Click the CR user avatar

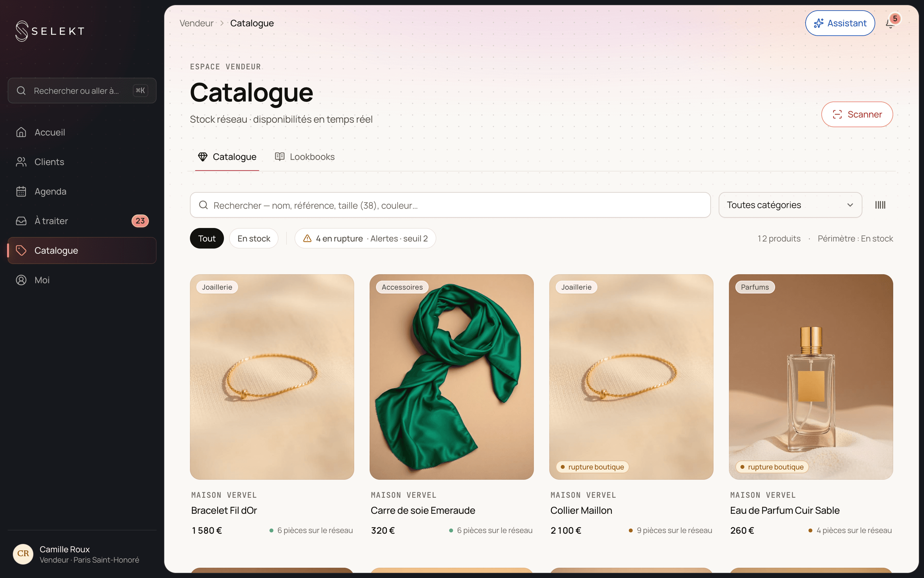[23, 554]
